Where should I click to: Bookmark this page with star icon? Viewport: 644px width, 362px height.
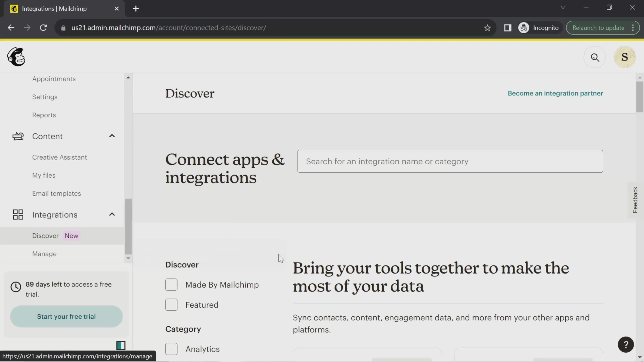pos(487,28)
